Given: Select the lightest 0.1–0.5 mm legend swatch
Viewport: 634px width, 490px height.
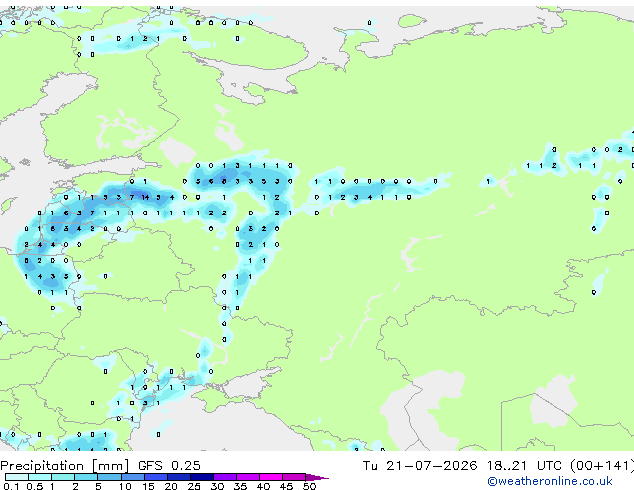Looking at the screenshot, I should (17, 477).
